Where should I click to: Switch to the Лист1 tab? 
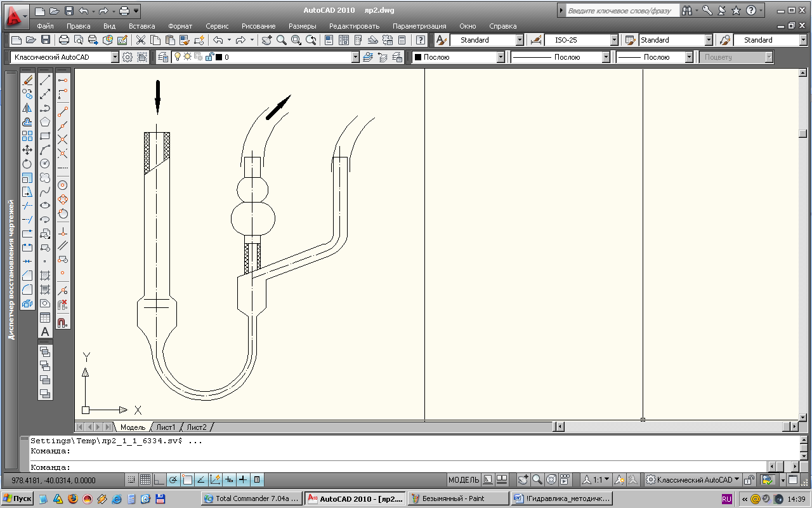pos(166,427)
